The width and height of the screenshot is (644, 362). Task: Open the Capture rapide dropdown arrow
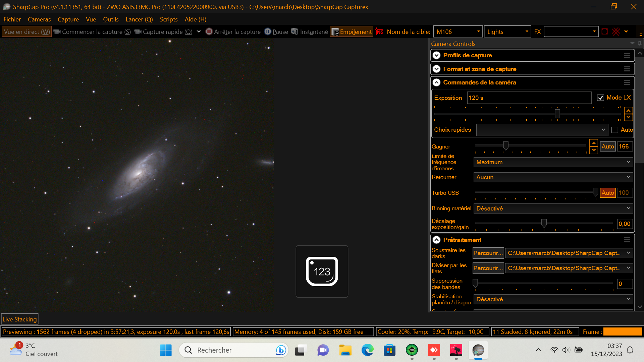tap(199, 32)
